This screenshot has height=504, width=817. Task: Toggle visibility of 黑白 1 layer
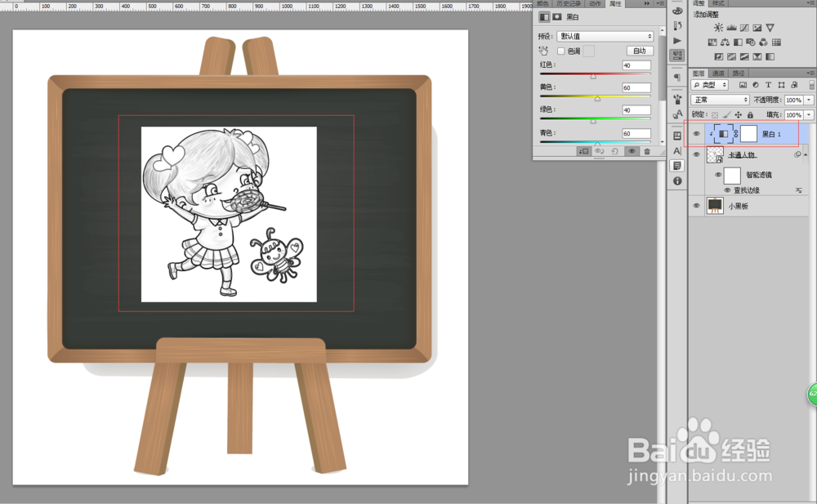tap(697, 134)
